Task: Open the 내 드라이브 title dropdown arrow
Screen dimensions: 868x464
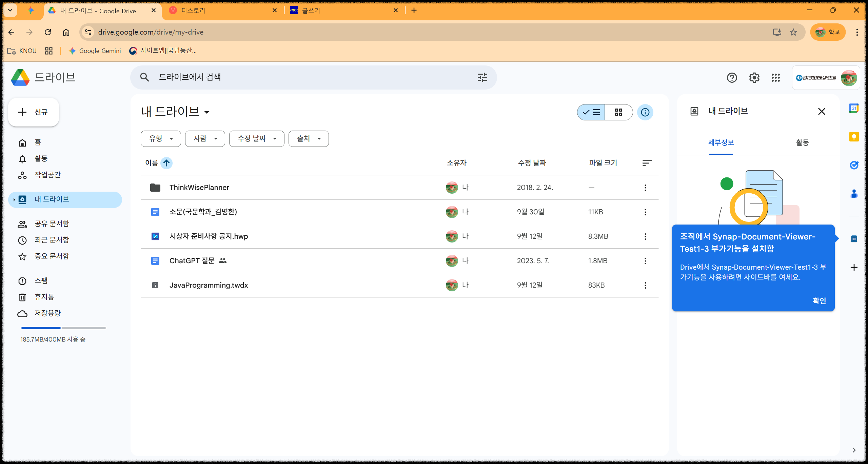Action: click(207, 112)
